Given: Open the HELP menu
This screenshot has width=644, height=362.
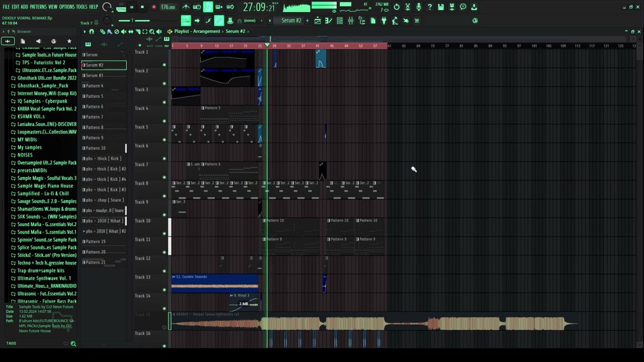Looking at the screenshot, I should 94,7.
